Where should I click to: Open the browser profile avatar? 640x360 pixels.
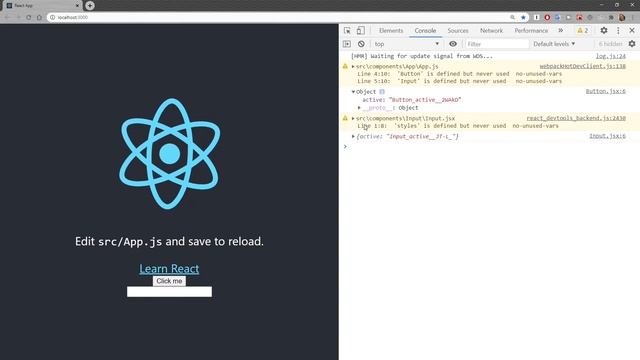(x=622, y=18)
